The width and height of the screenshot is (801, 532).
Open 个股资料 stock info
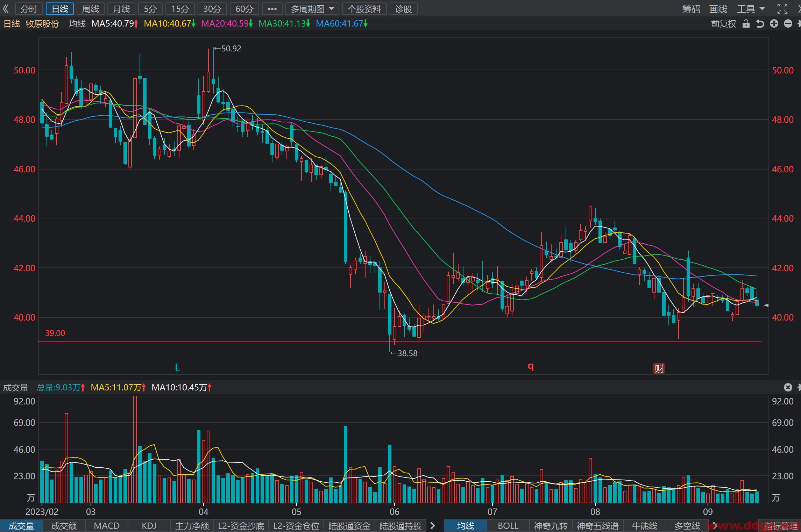coord(364,9)
